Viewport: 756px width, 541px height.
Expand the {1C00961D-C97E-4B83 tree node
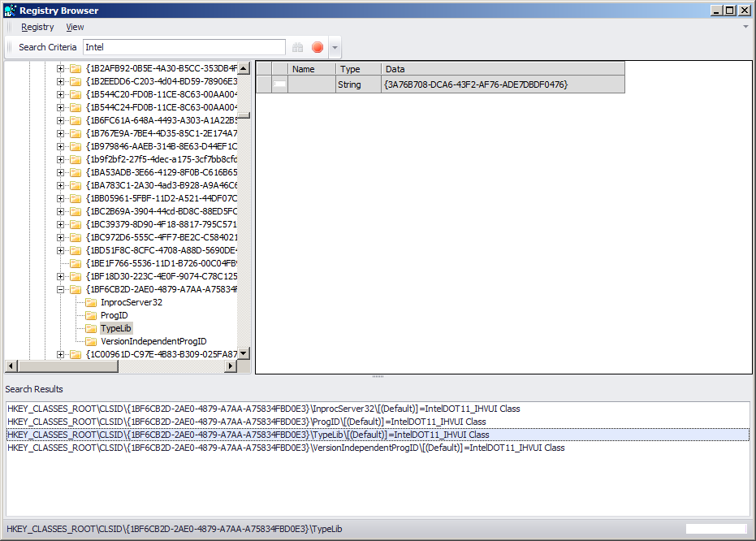(60, 355)
